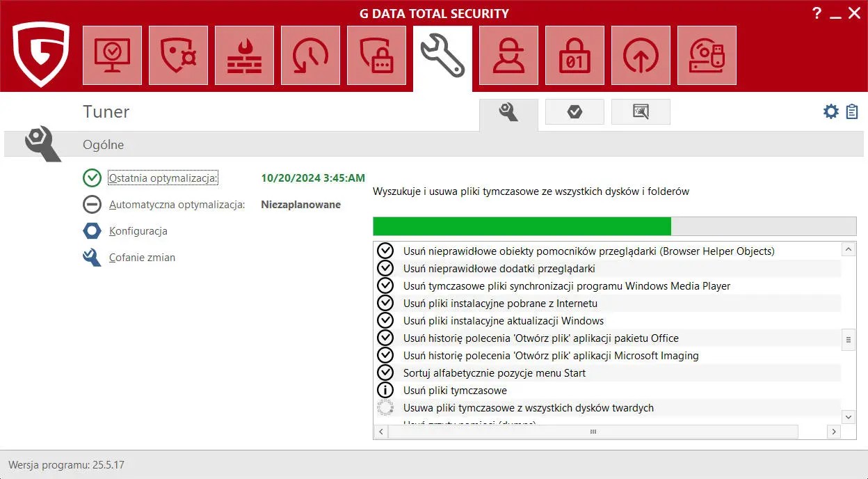Switch to the shield-check Tuner tab
Viewport: 868px width, 479px height.
coord(574,111)
